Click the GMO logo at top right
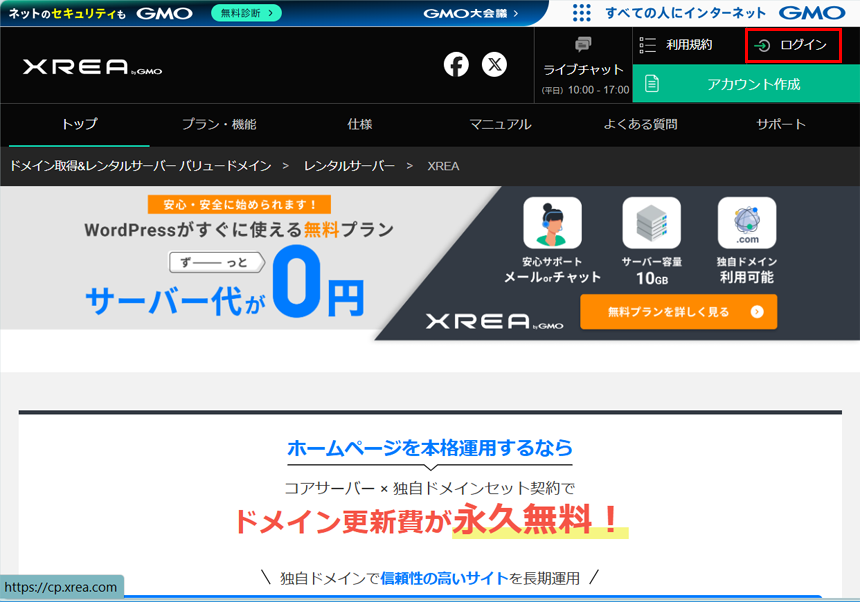The height and width of the screenshot is (602, 860). click(x=812, y=13)
